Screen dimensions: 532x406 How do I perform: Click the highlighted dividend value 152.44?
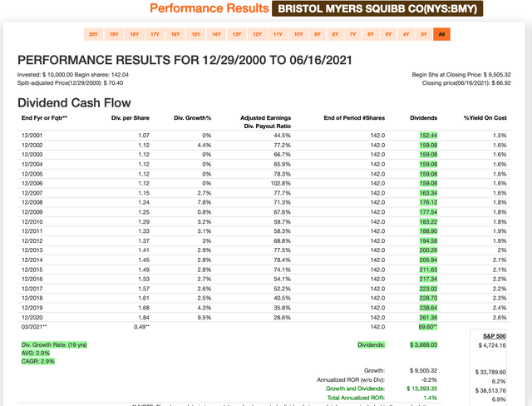(x=428, y=136)
